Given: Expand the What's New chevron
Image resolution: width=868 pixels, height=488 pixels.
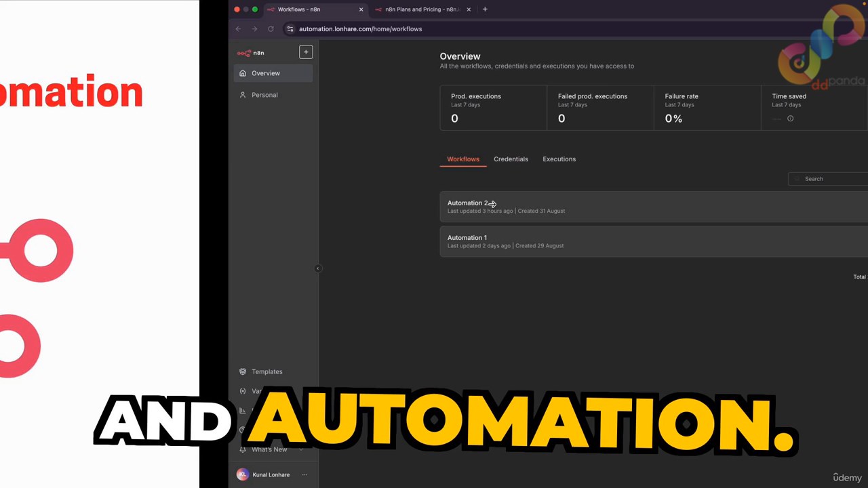Looking at the screenshot, I should point(302,449).
